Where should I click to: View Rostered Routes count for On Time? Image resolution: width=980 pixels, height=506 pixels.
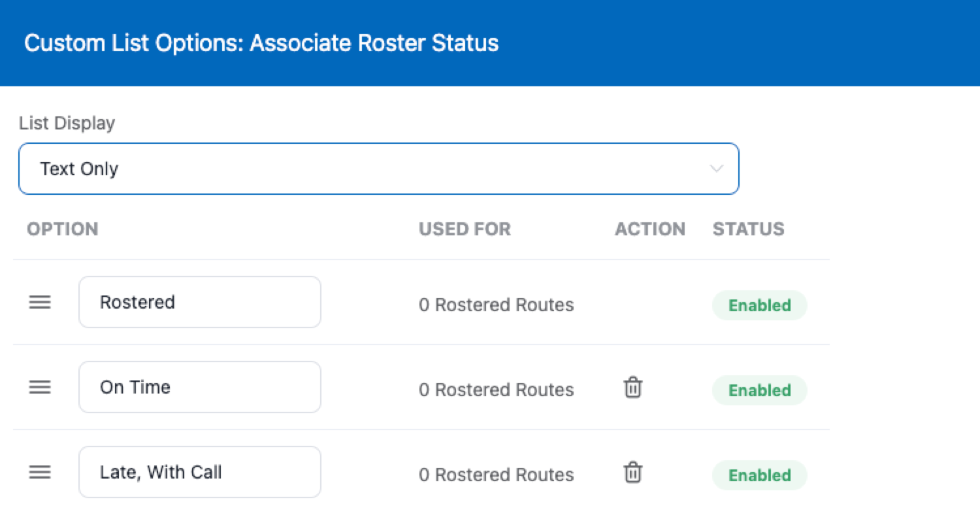pos(496,390)
